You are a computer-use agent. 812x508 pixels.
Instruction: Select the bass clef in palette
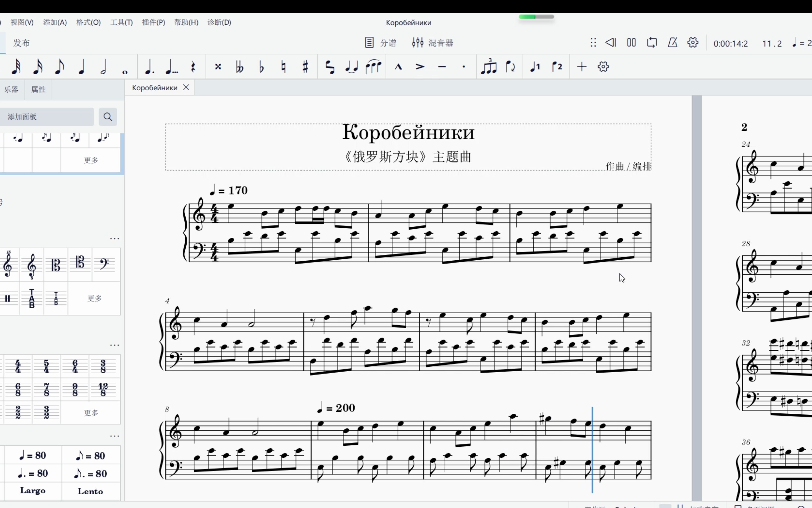click(x=104, y=264)
